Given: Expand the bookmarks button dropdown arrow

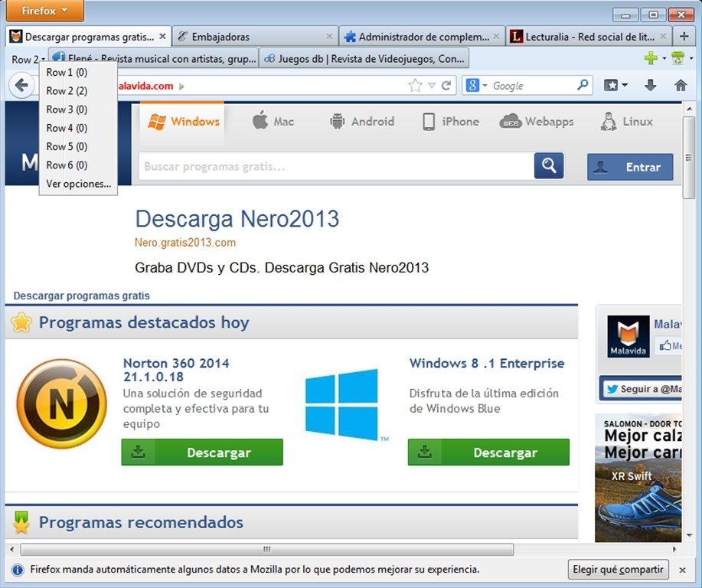Looking at the screenshot, I should tap(625, 85).
